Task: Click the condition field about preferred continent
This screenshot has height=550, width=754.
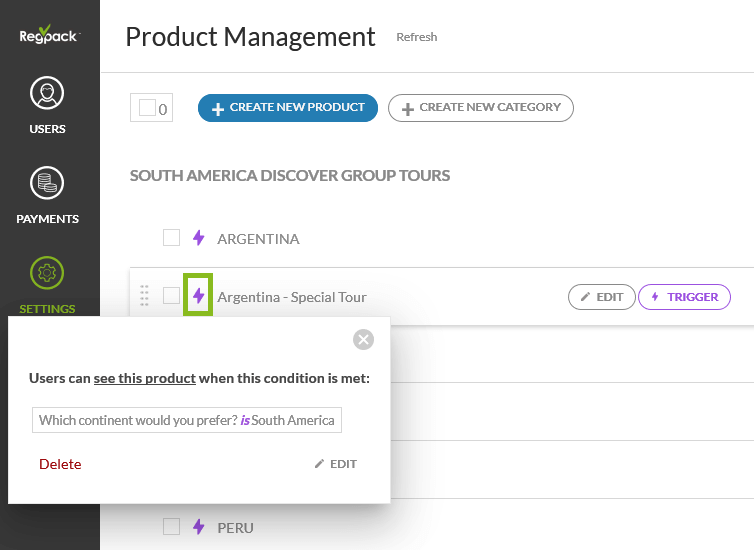Action: (187, 420)
